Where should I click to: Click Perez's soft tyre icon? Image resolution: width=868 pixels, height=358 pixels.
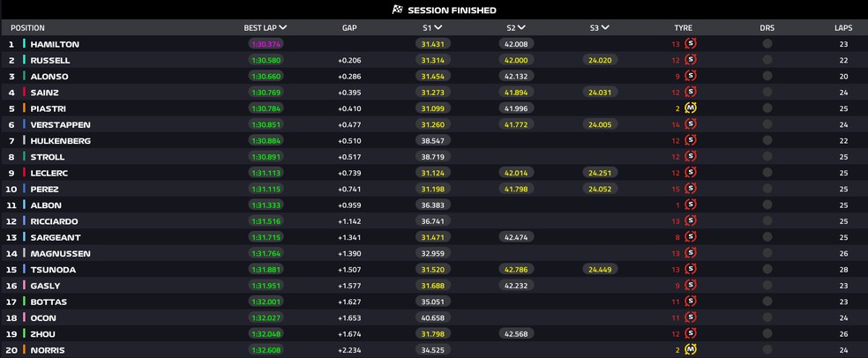[691, 188]
